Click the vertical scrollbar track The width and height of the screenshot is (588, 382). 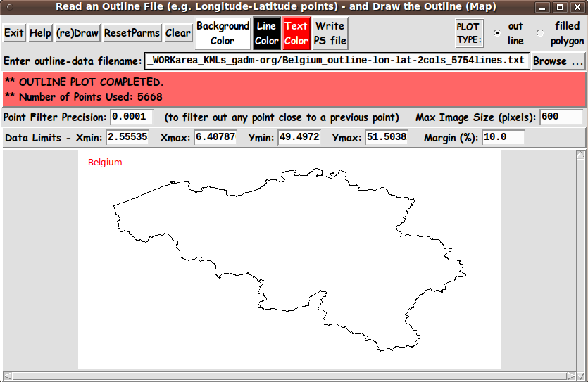580,265
